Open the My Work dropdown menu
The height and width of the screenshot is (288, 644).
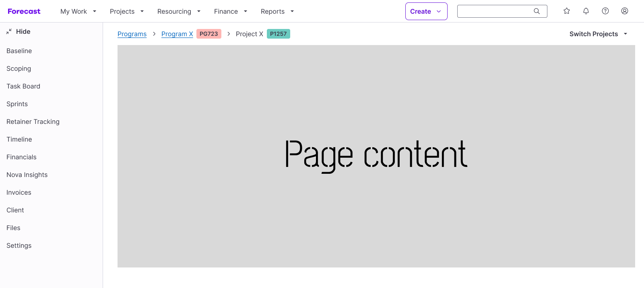78,11
